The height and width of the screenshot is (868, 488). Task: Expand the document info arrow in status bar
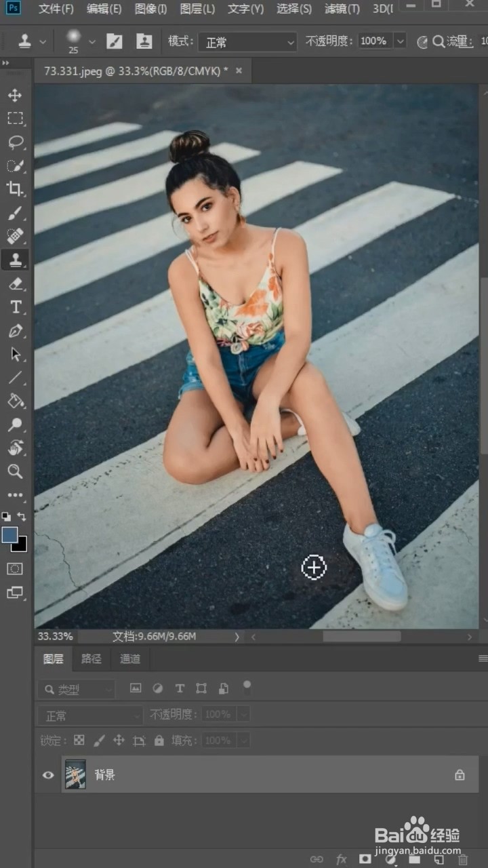(237, 637)
